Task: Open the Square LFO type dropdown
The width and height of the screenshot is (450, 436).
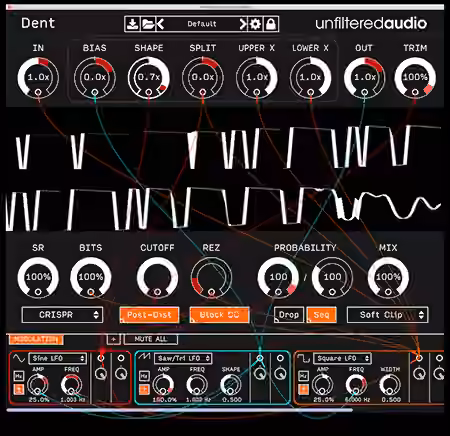Action: pos(342,359)
